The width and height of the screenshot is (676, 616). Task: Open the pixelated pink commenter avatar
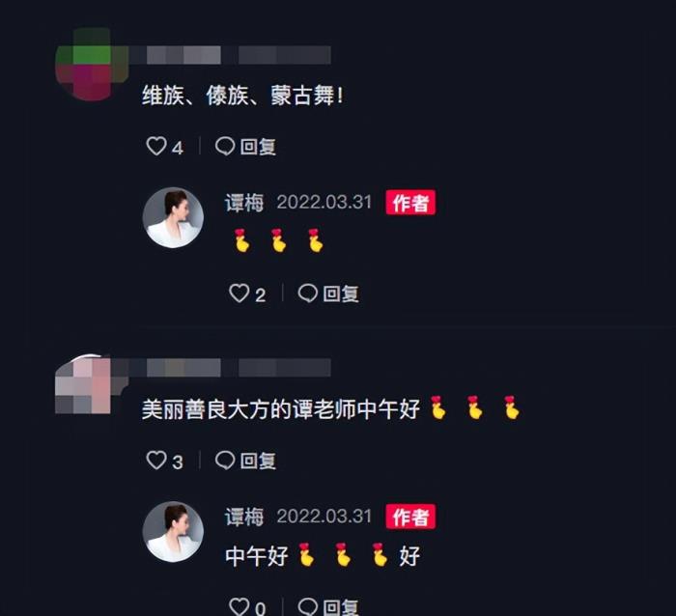click(x=90, y=384)
